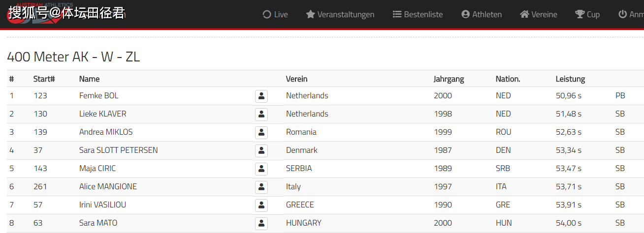This screenshot has width=644, height=233.
Task: Click the Name column header
Action: [x=89, y=79]
